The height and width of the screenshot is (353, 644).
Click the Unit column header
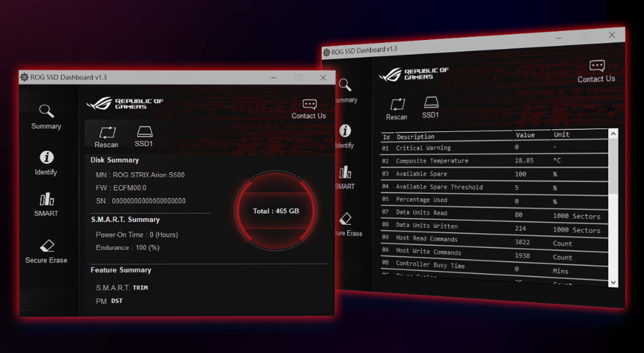[x=562, y=135]
